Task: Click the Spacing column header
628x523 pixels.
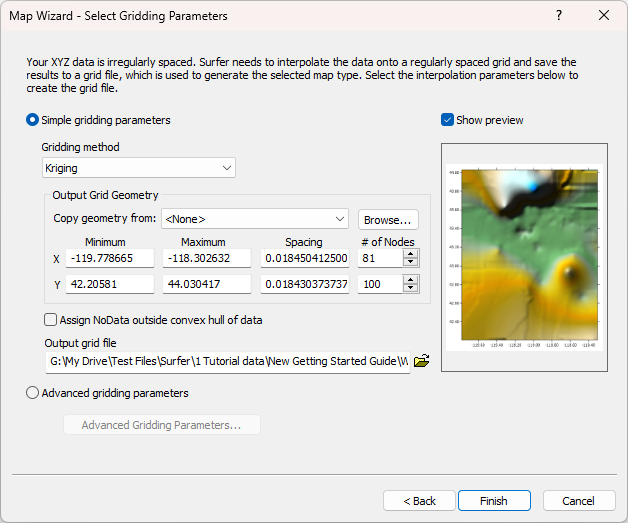Action: coord(304,242)
